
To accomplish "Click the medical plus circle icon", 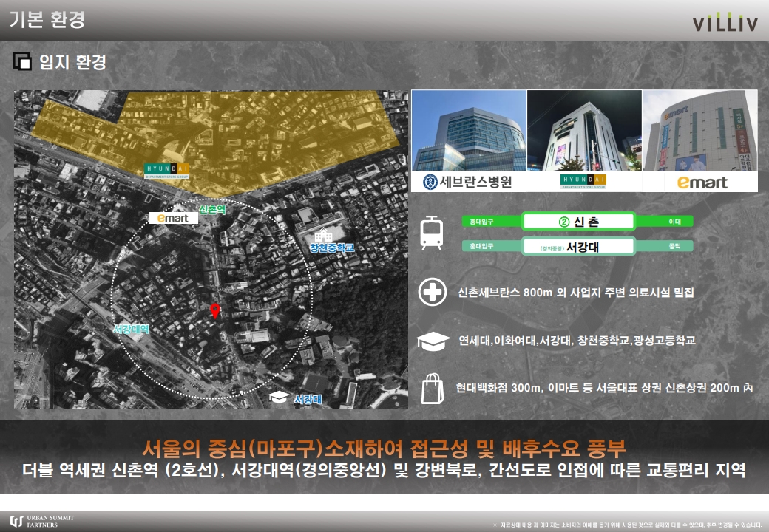I will pos(432,292).
